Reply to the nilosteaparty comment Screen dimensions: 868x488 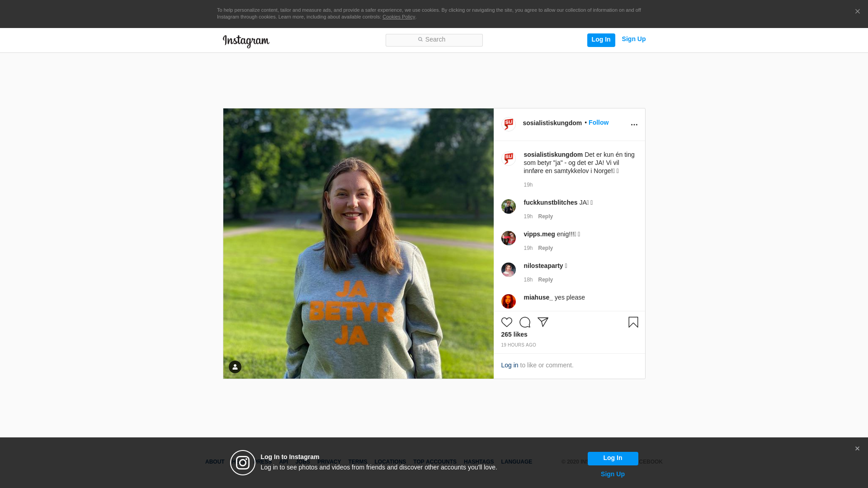click(x=545, y=280)
